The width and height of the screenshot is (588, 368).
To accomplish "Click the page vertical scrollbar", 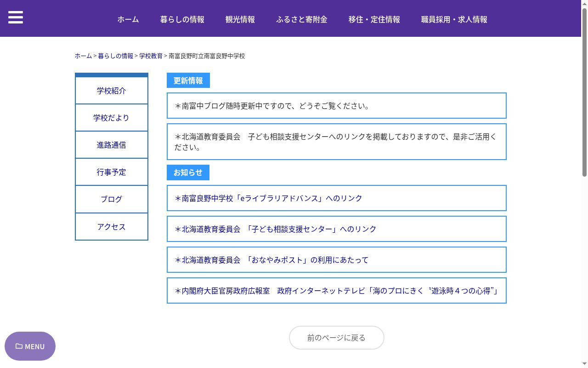I will coord(584,92).
